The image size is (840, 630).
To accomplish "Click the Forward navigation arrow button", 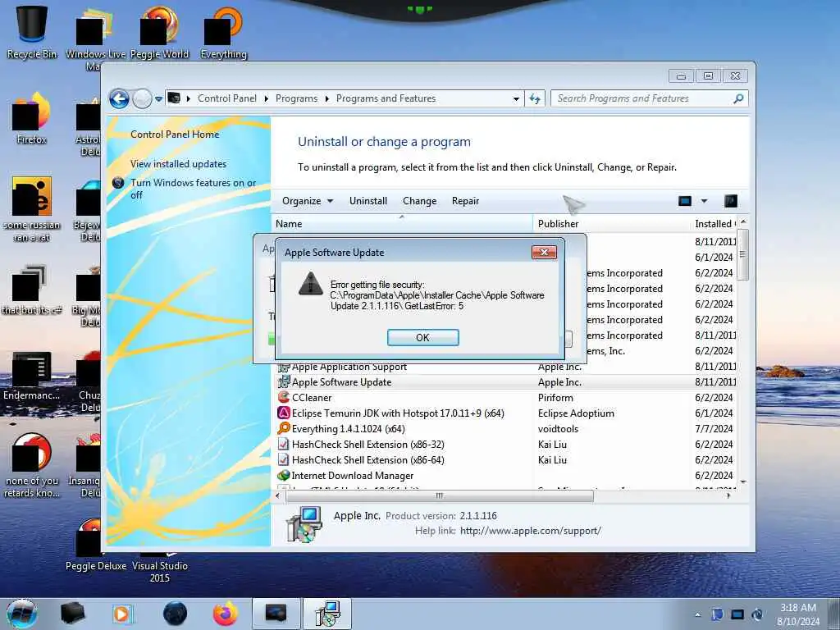I will tap(142, 98).
